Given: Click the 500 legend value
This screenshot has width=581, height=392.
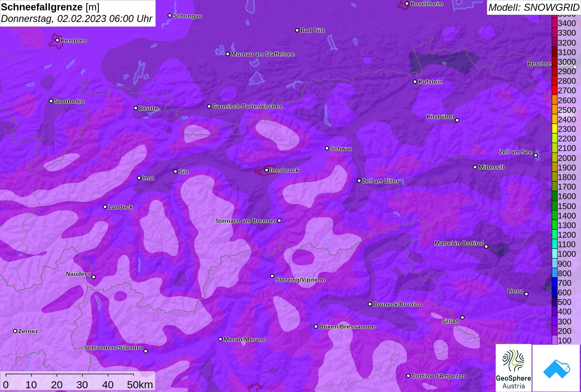Looking at the screenshot, I should (x=564, y=302).
